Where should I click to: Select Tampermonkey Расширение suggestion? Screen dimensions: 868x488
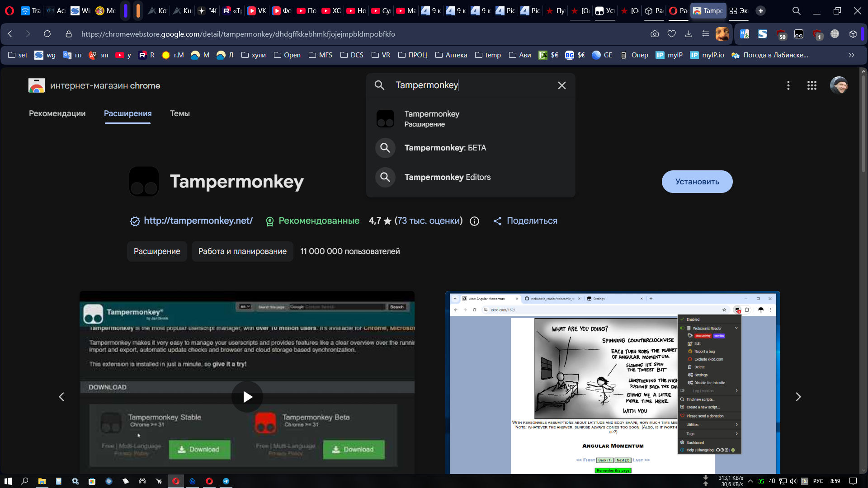click(x=471, y=118)
